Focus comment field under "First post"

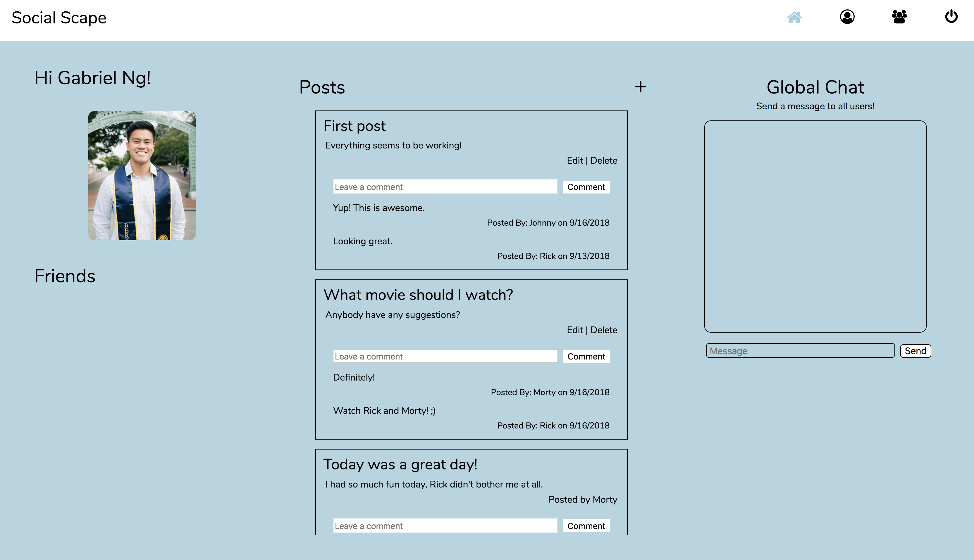pyautogui.click(x=445, y=187)
